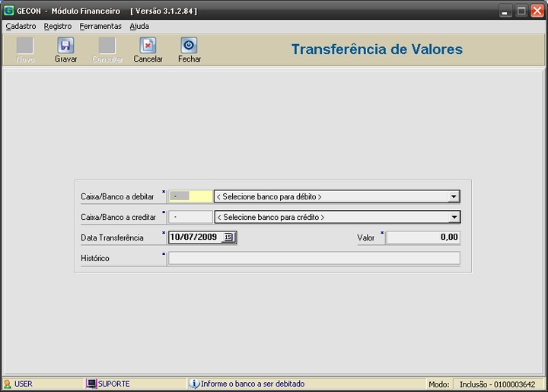Screen dimensions: 548x392
Task: Open the Registro menu
Action: point(58,26)
